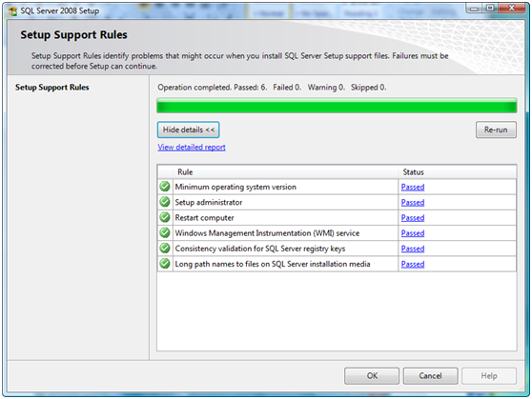Screen dimensions: 532x399
Task: Sort by the Rule column header
Action: pyautogui.click(x=285, y=172)
